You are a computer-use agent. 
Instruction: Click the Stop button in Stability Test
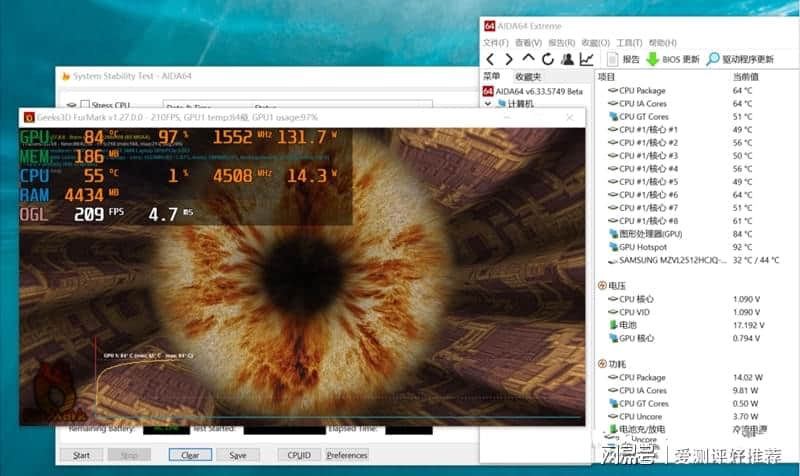click(129, 455)
